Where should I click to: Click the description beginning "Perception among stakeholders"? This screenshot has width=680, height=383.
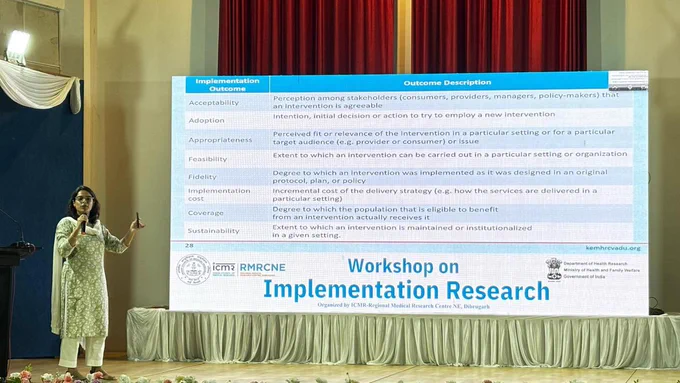[x=445, y=101]
